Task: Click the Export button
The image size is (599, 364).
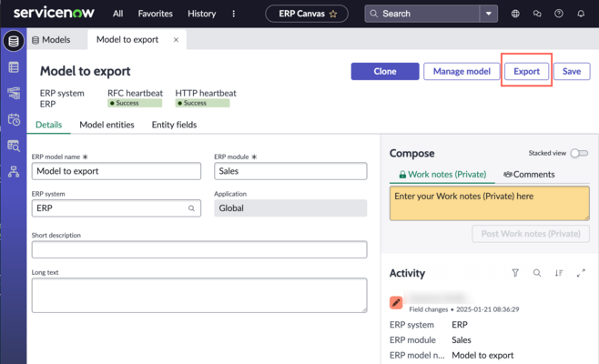Action: (x=526, y=71)
